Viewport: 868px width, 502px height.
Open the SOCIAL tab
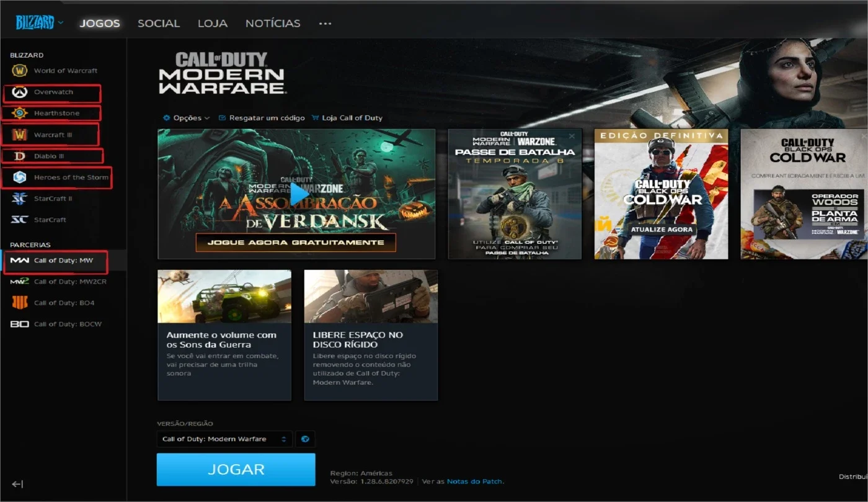(159, 24)
